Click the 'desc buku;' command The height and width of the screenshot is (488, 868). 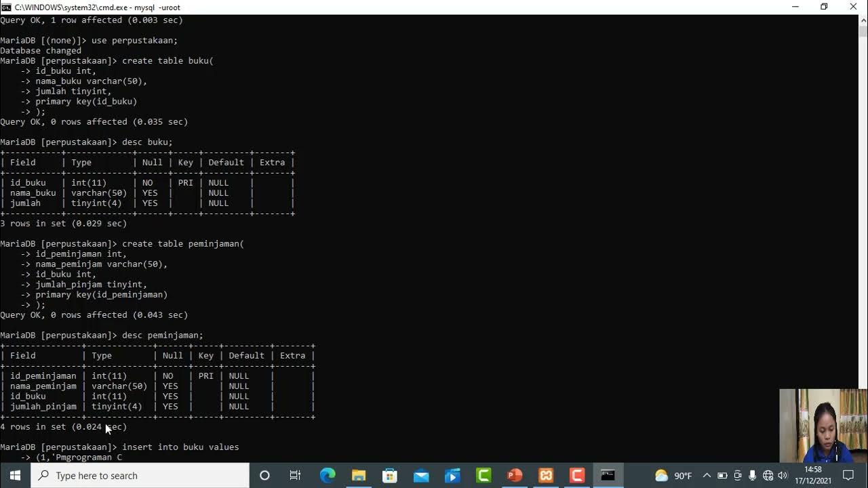[147, 142]
